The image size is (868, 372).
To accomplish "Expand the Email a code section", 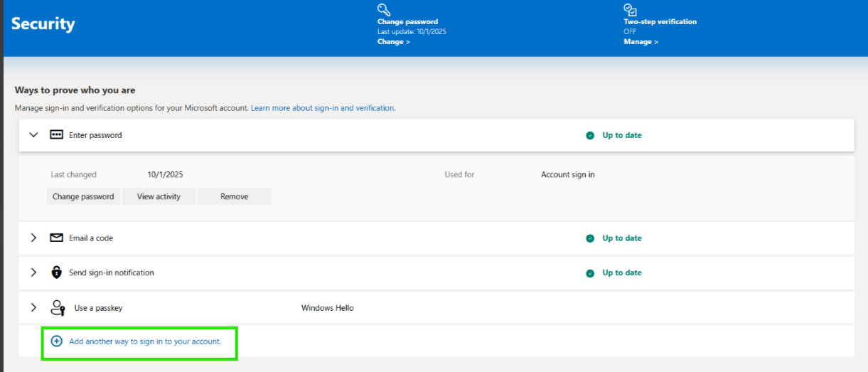I will (x=33, y=238).
